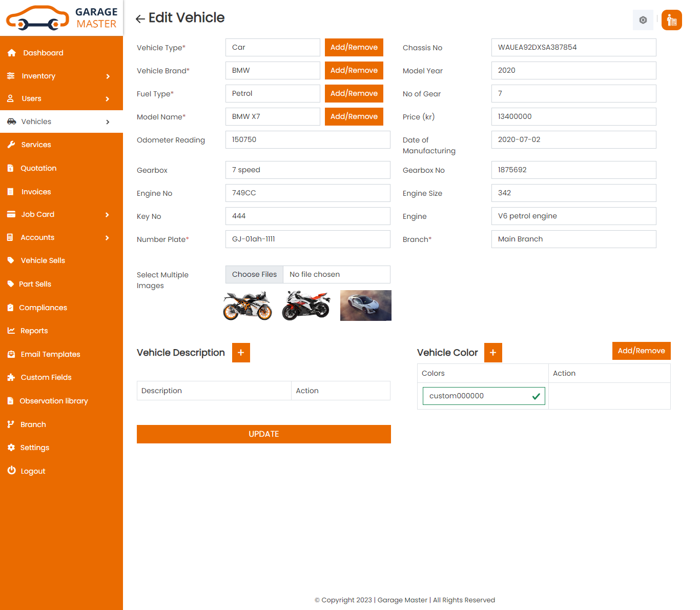Add a new vehicle description row

(x=241, y=353)
